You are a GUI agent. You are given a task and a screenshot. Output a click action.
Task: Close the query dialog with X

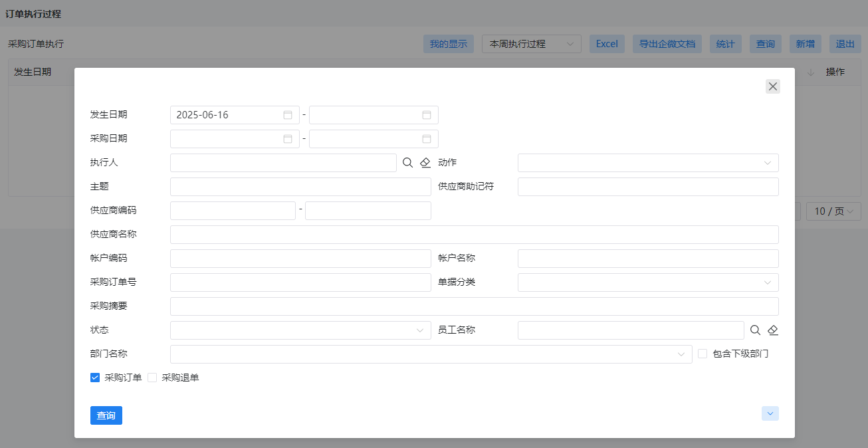click(x=773, y=86)
